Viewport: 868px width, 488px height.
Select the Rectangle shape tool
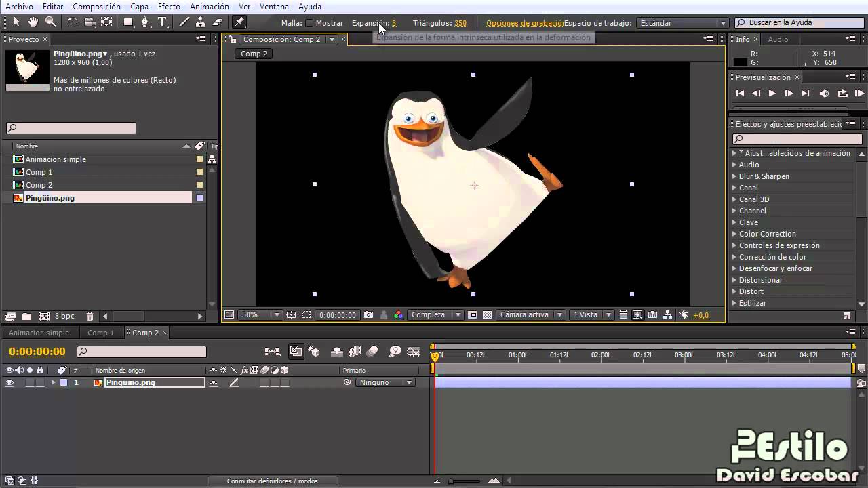click(x=128, y=22)
